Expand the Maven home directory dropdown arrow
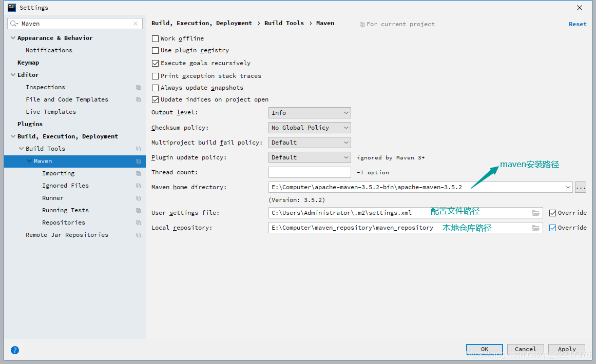The width and height of the screenshot is (596, 364). (x=567, y=187)
